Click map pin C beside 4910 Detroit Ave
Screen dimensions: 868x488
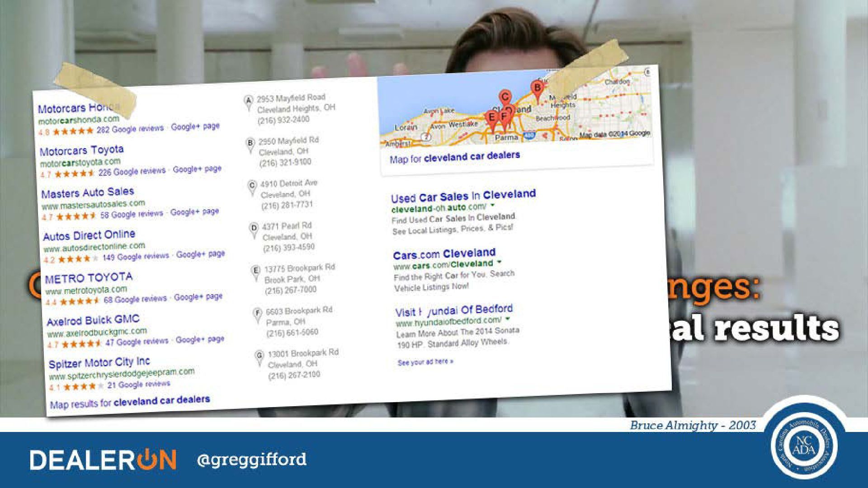[252, 188]
